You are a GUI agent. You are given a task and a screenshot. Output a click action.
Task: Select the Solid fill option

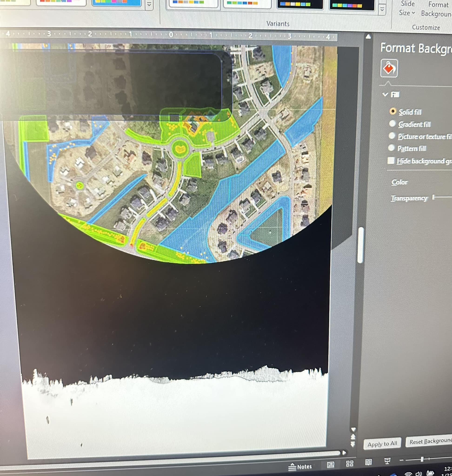[393, 111]
